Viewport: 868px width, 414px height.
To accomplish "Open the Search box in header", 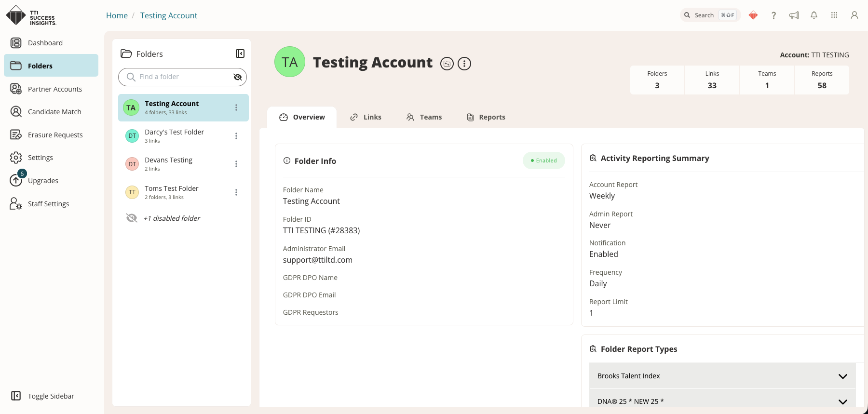I will coord(710,15).
